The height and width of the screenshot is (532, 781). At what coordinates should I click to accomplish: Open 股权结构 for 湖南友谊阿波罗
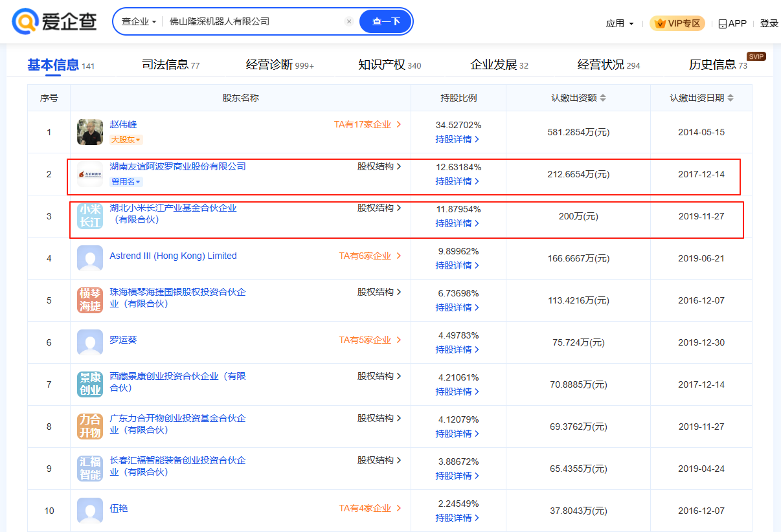click(x=379, y=166)
